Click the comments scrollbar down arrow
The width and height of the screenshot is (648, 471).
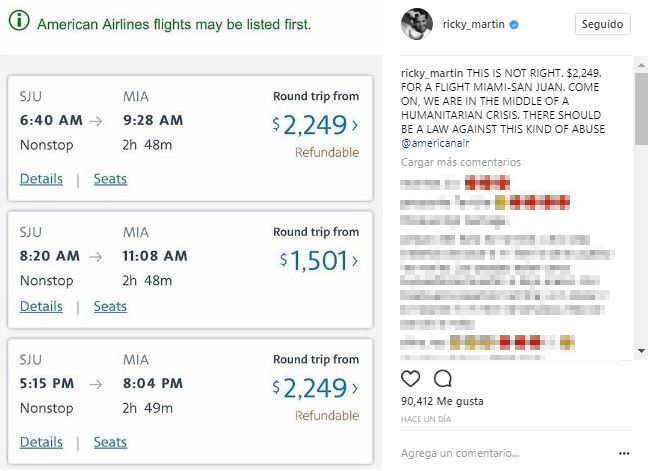(641, 352)
